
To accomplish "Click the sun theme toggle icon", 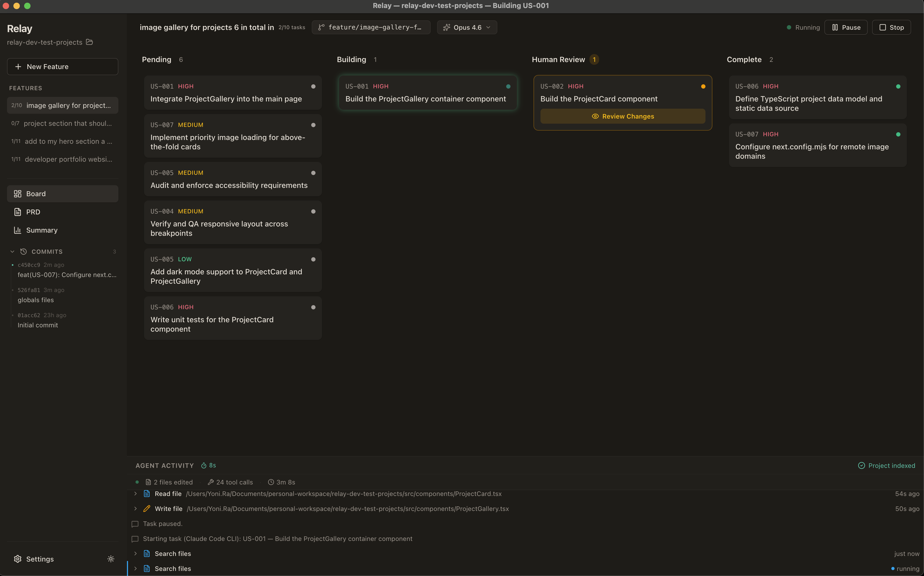I will [111, 559].
